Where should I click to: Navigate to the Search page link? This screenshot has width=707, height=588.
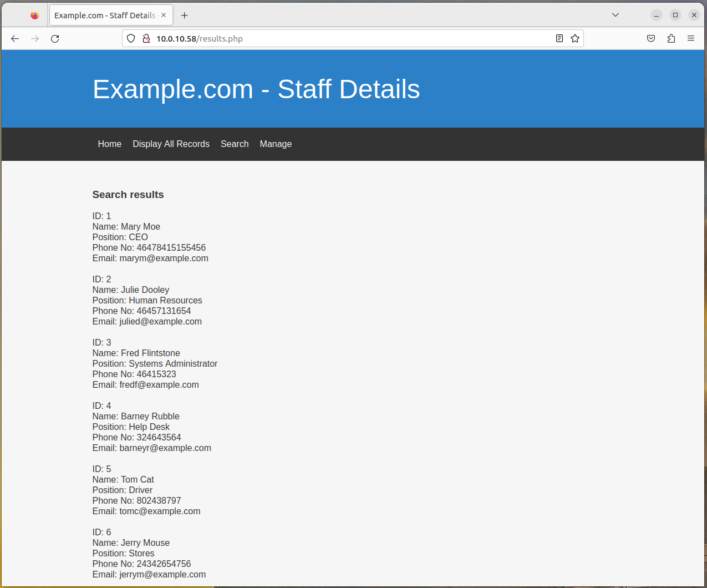235,144
